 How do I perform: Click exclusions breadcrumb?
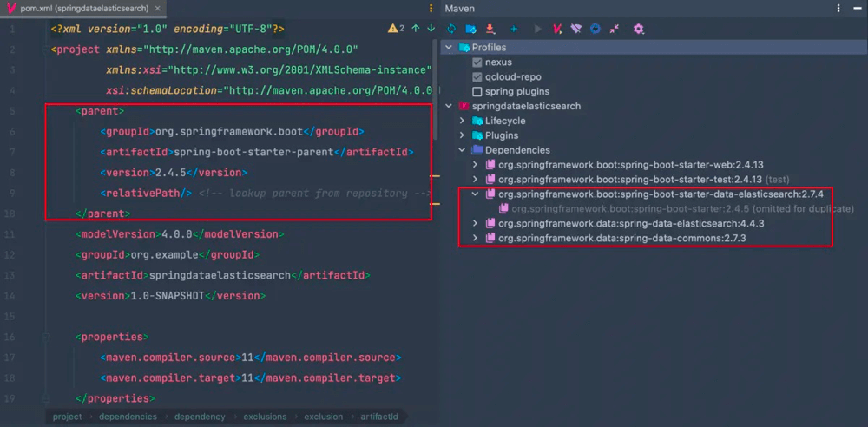tap(265, 417)
